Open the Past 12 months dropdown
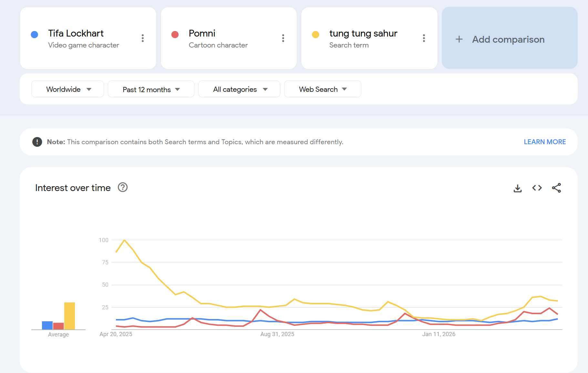The image size is (588, 373). (x=151, y=89)
